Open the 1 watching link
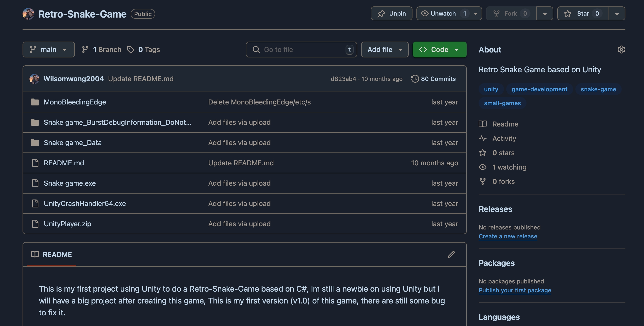The height and width of the screenshot is (326, 644). coord(502,167)
